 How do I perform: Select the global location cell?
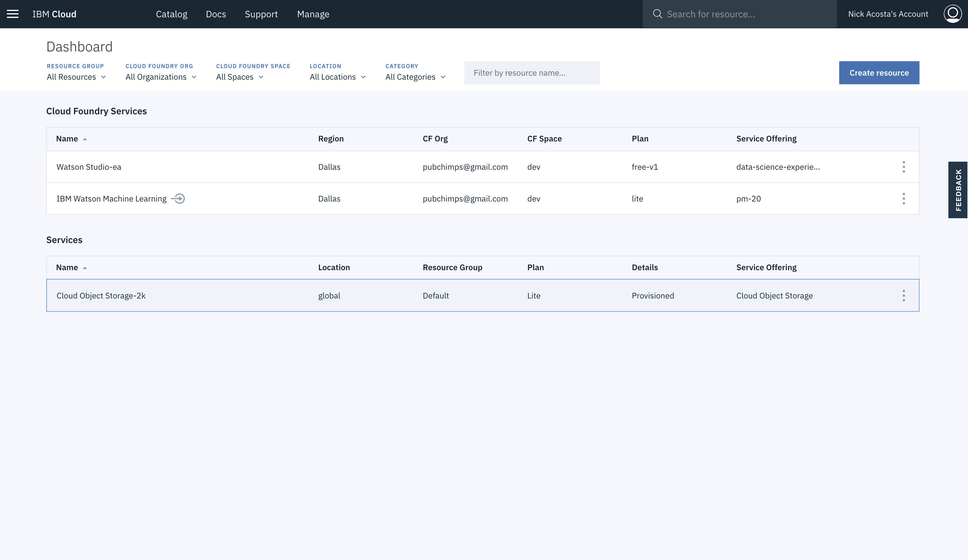(x=329, y=296)
